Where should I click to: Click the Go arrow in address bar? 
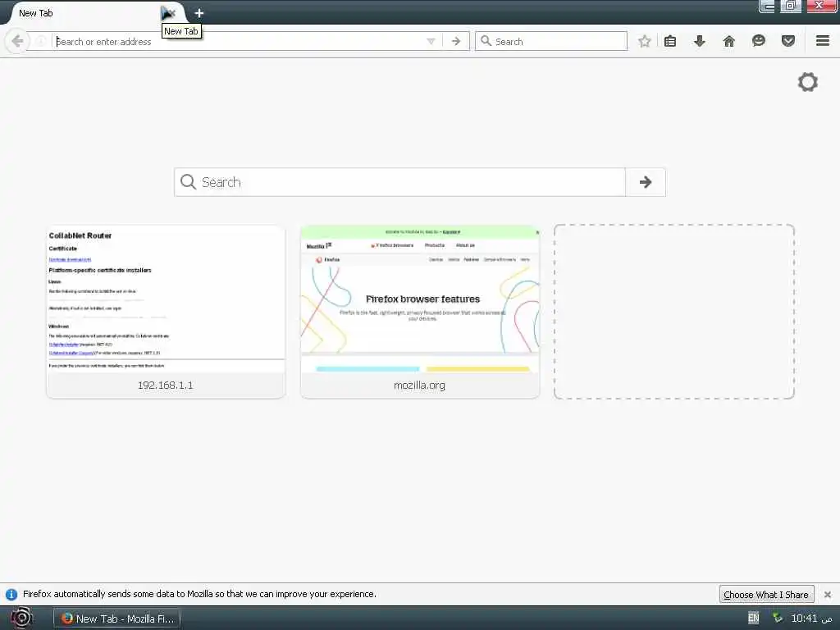click(x=456, y=41)
